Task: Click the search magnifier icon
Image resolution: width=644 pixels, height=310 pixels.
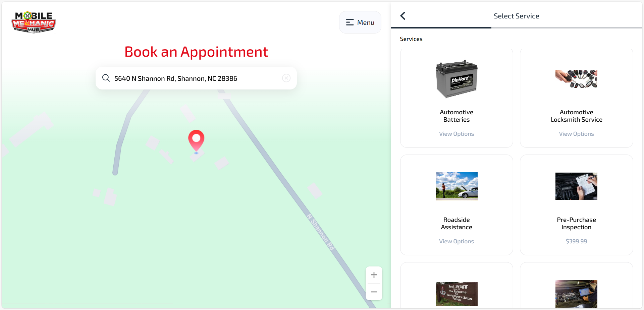Action: click(106, 78)
